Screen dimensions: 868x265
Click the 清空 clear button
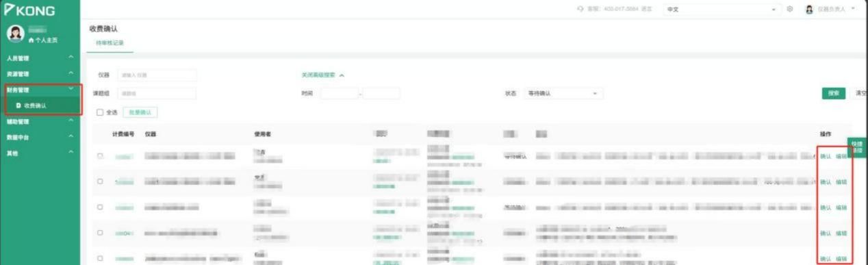pyautogui.click(x=860, y=93)
